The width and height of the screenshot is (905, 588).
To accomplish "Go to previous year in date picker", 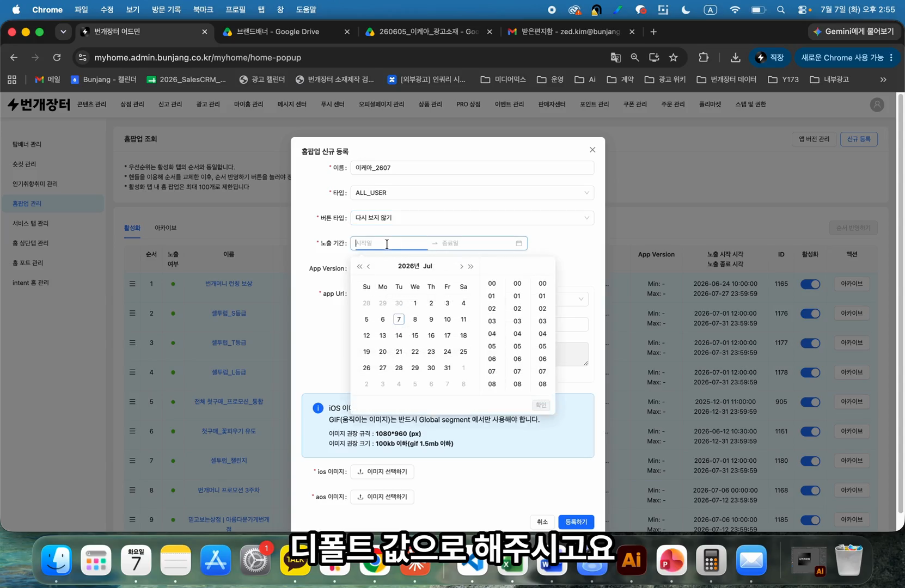I will click(359, 266).
